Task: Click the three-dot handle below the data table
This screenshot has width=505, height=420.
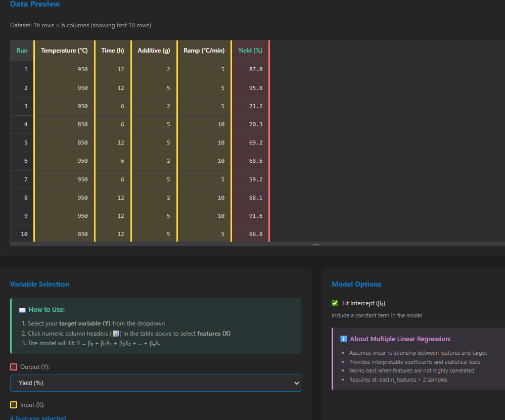Action: click(316, 245)
